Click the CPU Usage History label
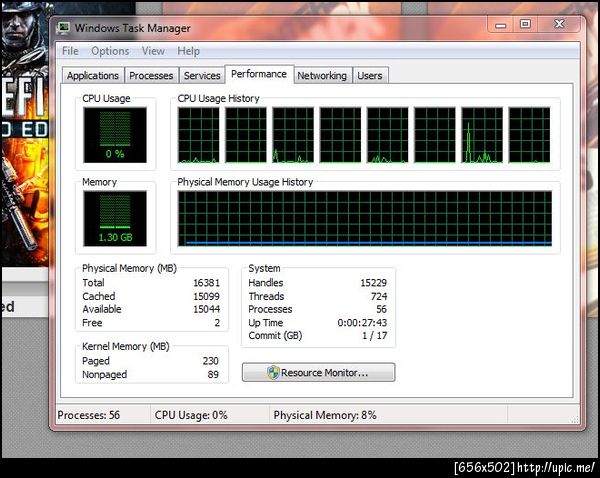This screenshot has height=478, width=600. click(x=218, y=98)
